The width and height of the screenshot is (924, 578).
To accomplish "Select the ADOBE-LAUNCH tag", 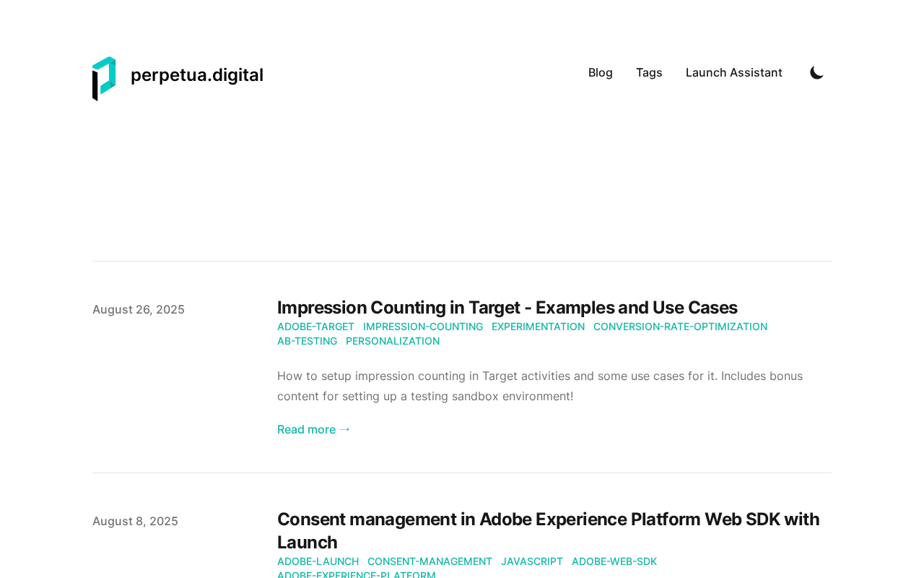I will (x=318, y=561).
